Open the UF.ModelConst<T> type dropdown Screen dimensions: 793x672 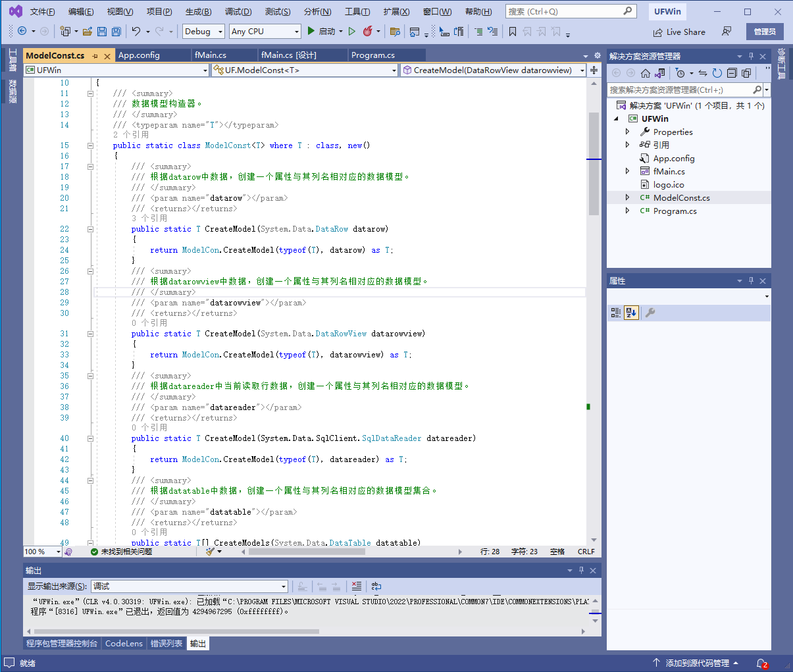click(305, 70)
